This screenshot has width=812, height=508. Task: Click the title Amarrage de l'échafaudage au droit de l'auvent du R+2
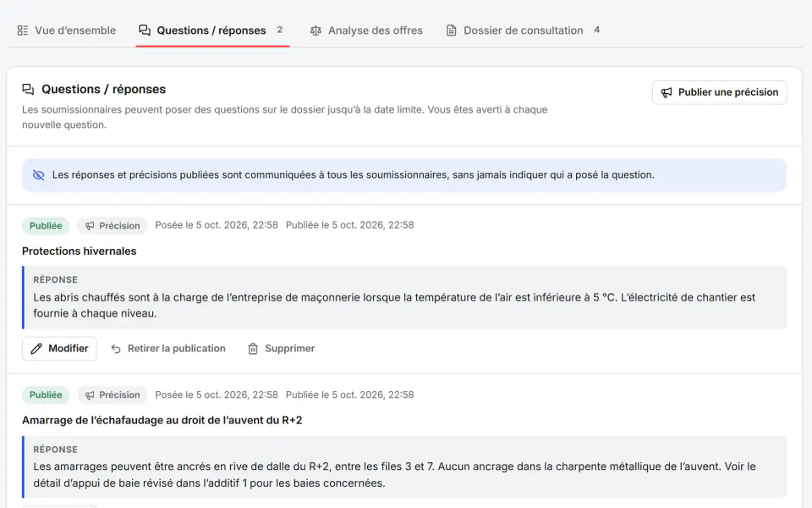pos(162,421)
